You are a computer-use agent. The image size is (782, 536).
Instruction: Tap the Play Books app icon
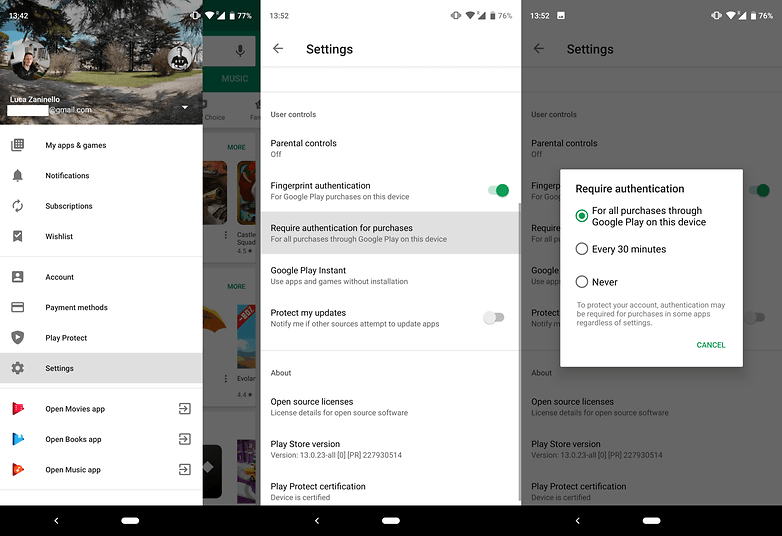(18, 439)
